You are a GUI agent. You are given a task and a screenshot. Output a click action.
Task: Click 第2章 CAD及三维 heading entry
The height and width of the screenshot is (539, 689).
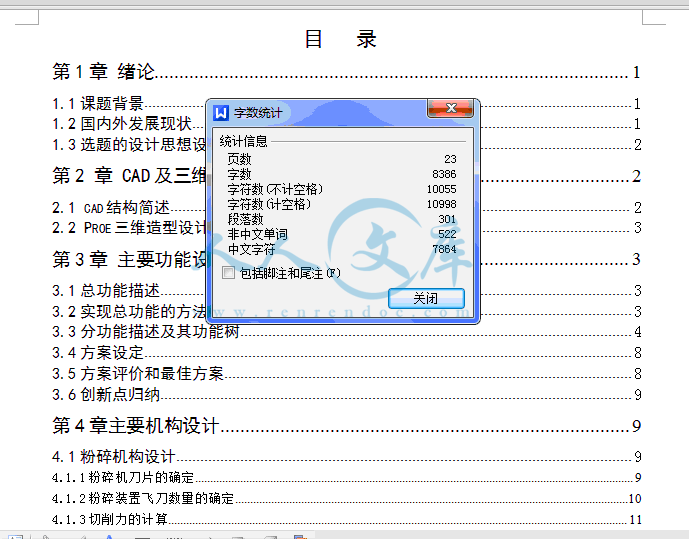[x=129, y=176]
